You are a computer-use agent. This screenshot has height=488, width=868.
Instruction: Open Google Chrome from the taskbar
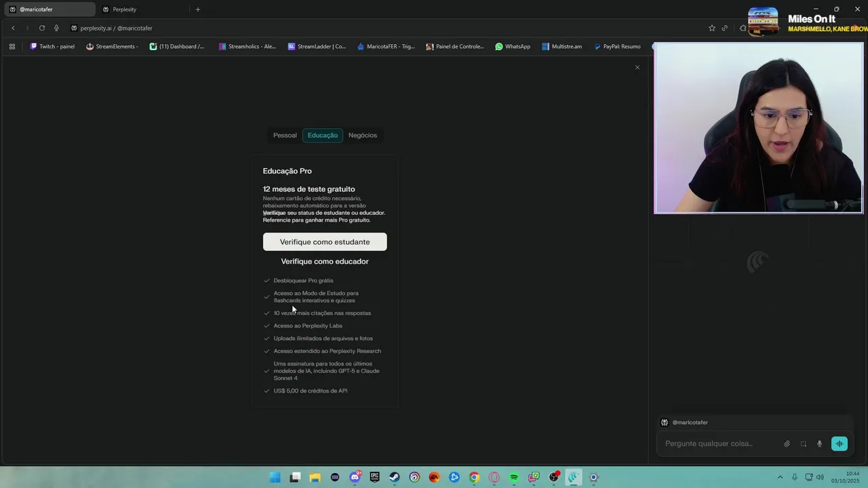(x=474, y=477)
